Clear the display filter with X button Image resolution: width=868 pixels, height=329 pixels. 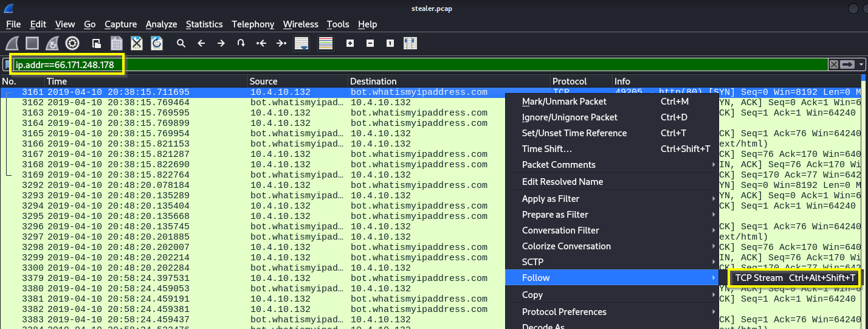(834, 64)
